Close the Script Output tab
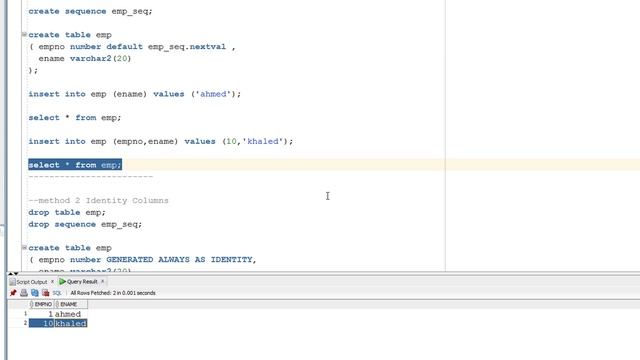 click(x=52, y=282)
